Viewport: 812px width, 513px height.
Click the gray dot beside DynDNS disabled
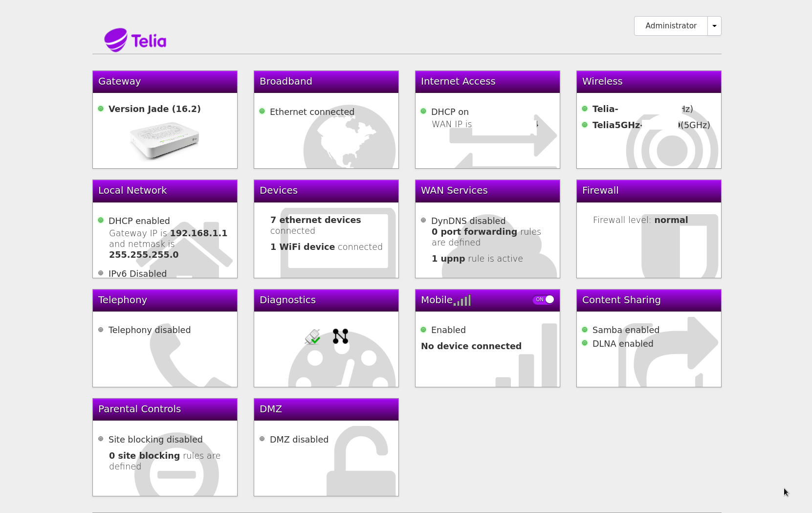[x=423, y=220]
